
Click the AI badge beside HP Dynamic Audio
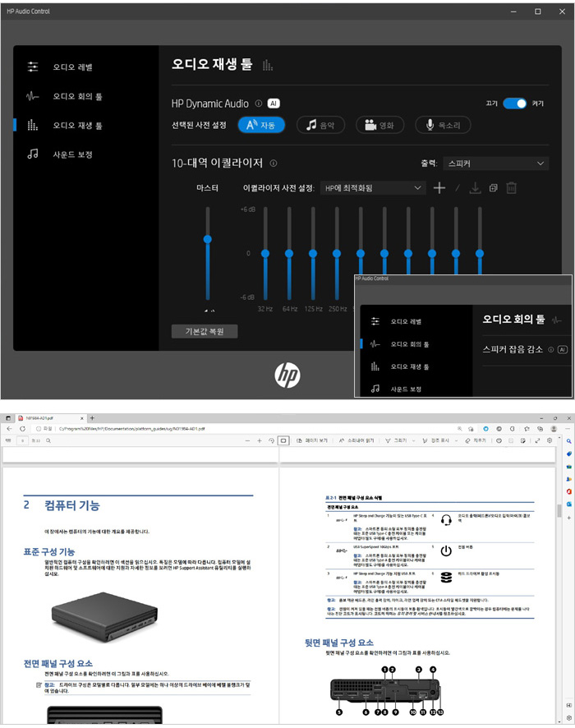point(274,104)
